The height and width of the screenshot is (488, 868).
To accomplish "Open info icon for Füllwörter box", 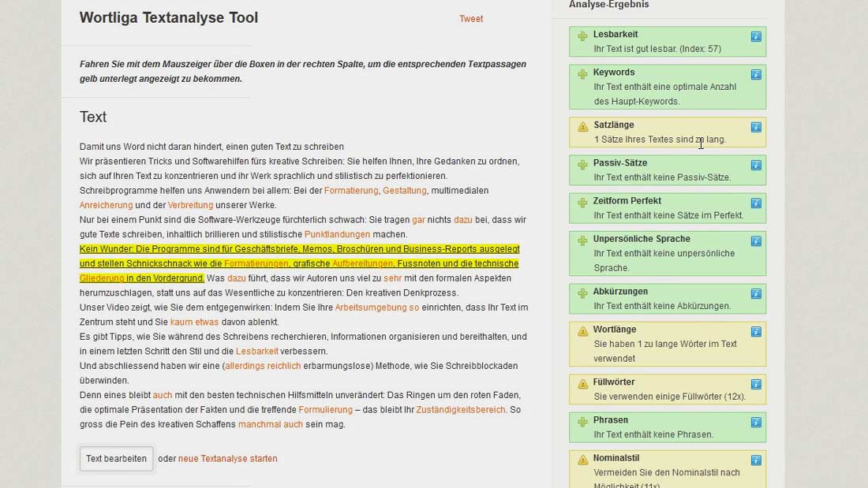I will pos(756,385).
